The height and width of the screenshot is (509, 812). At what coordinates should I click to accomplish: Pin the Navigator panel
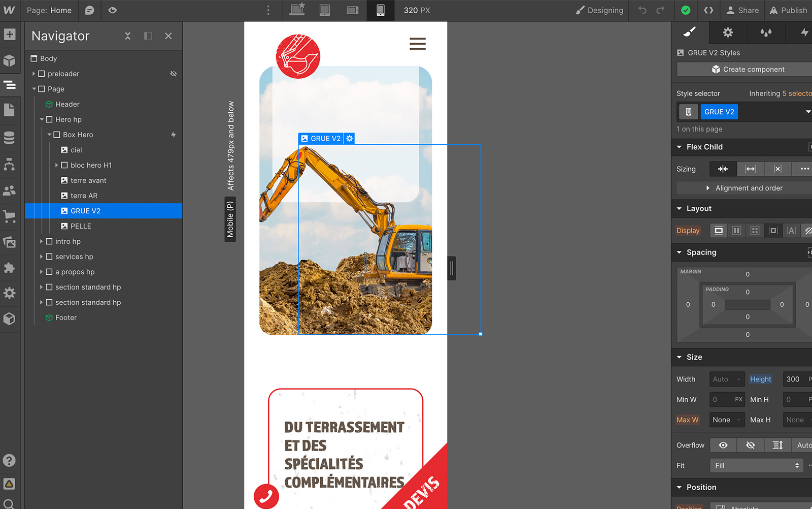tap(148, 36)
